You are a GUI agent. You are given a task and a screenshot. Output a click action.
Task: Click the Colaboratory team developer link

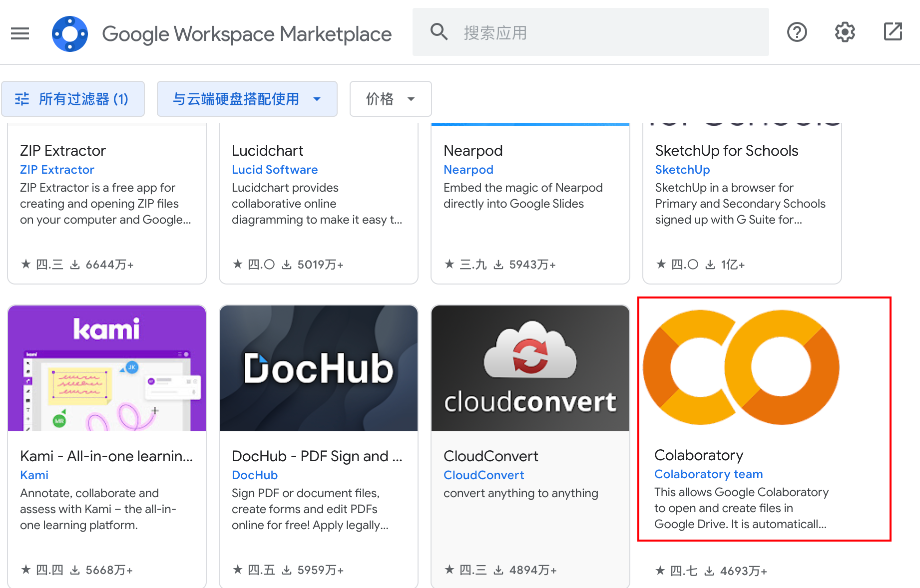coord(709,474)
